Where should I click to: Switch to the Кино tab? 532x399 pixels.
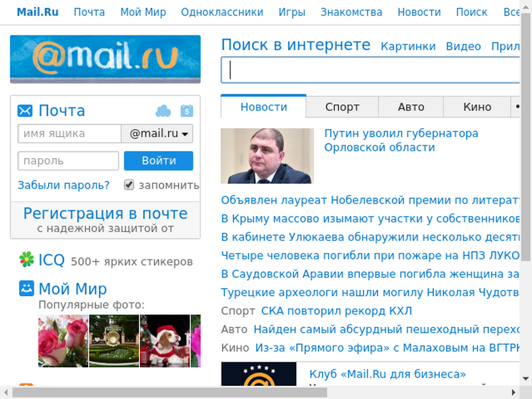click(x=477, y=107)
